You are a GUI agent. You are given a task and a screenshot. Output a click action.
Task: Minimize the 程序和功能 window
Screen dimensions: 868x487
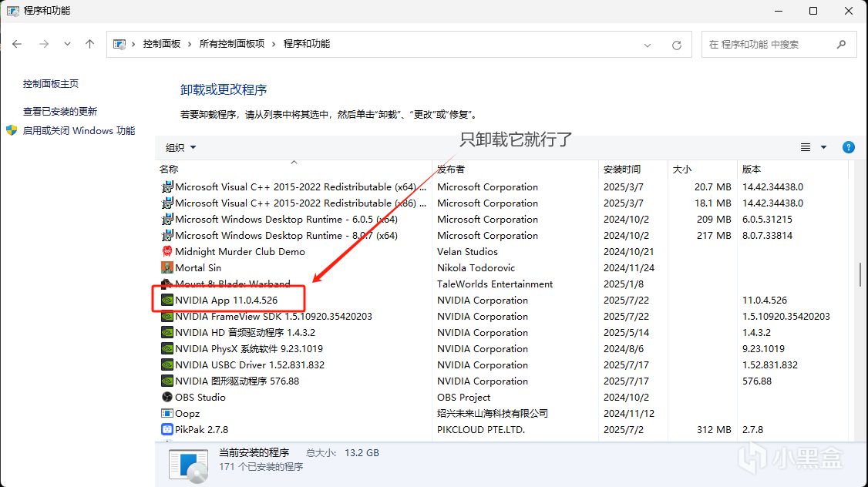click(x=779, y=11)
